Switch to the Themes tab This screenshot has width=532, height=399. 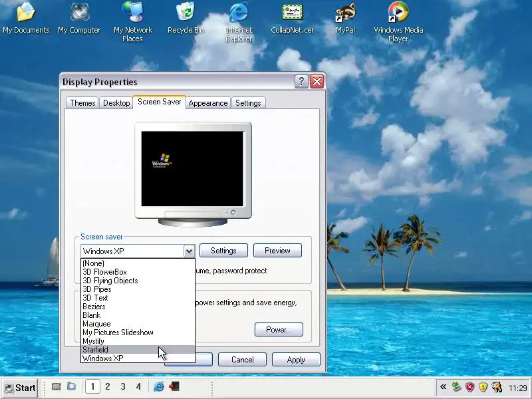click(x=82, y=103)
